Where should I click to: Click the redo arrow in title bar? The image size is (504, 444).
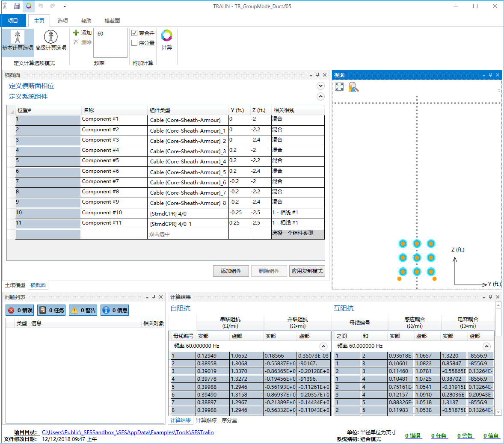click(x=52, y=6)
